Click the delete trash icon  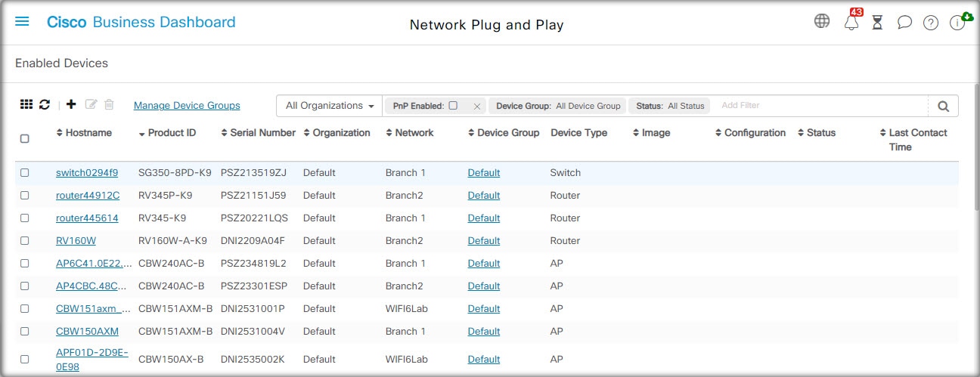click(109, 105)
